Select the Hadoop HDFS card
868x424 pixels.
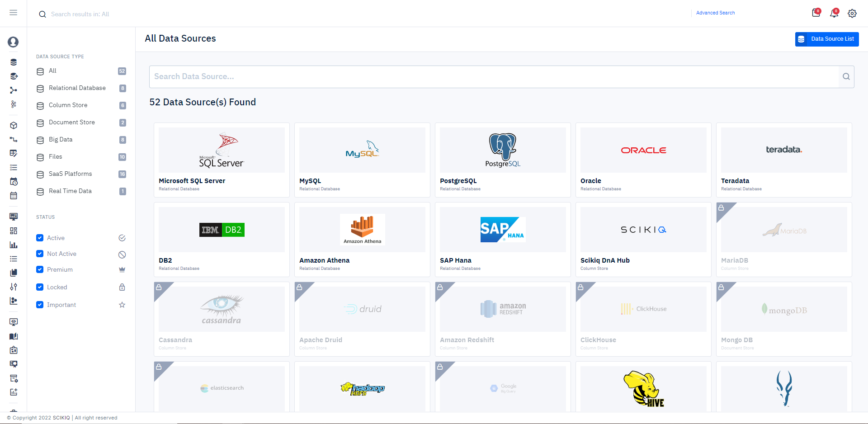(x=362, y=386)
